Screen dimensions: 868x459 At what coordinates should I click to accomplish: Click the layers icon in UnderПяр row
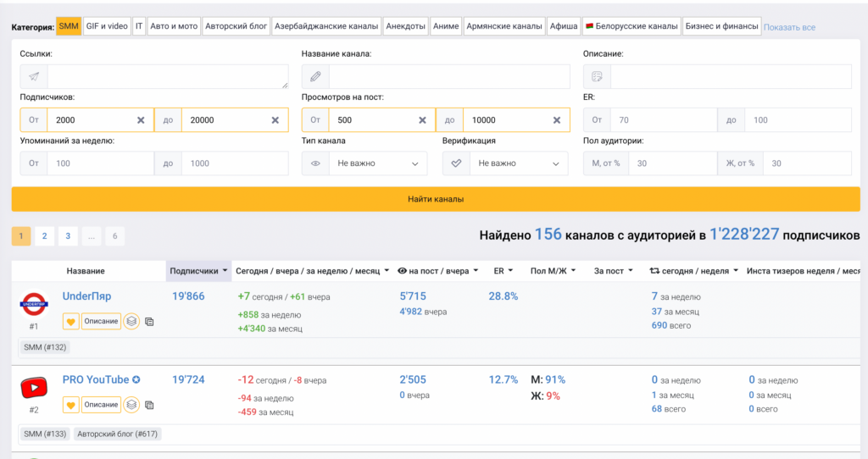pos(131,322)
